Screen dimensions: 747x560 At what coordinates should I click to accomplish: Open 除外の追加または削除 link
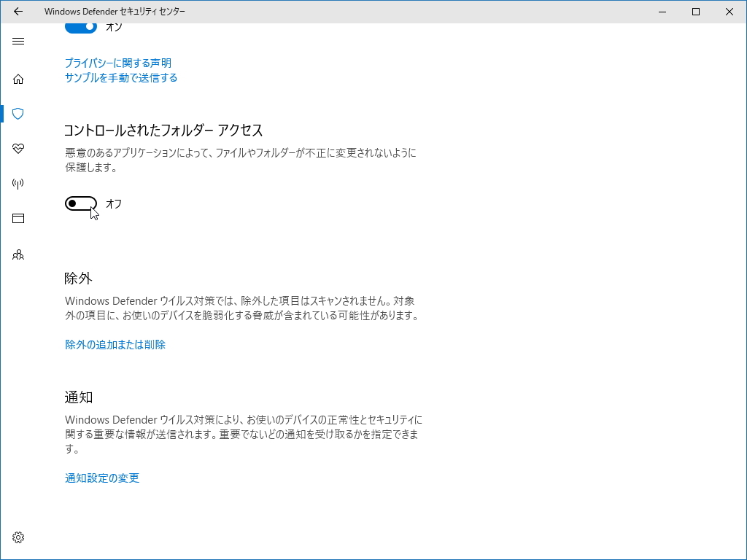(115, 345)
